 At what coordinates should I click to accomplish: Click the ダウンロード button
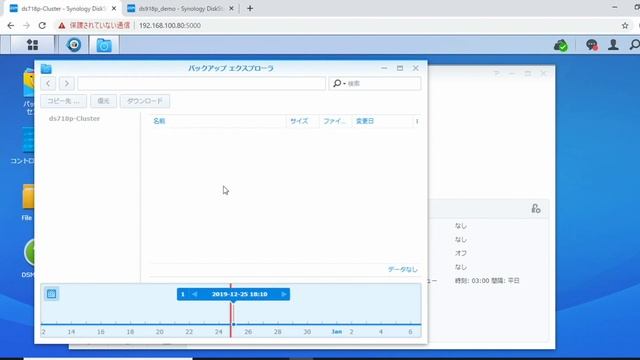tap(145, 101)
